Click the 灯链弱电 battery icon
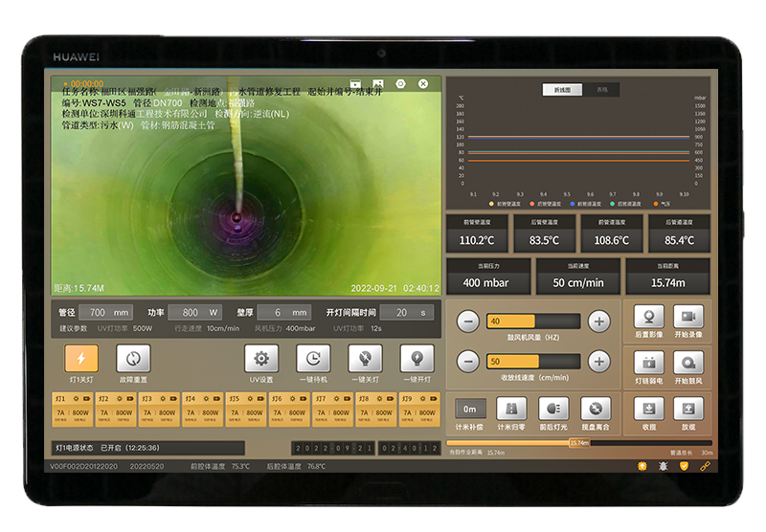Viewport: 766px width, 532px height. point(649,363)
